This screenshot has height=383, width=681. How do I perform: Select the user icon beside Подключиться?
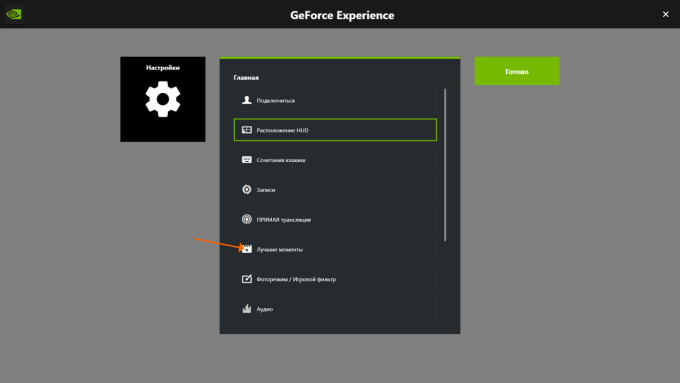(247, 100)
